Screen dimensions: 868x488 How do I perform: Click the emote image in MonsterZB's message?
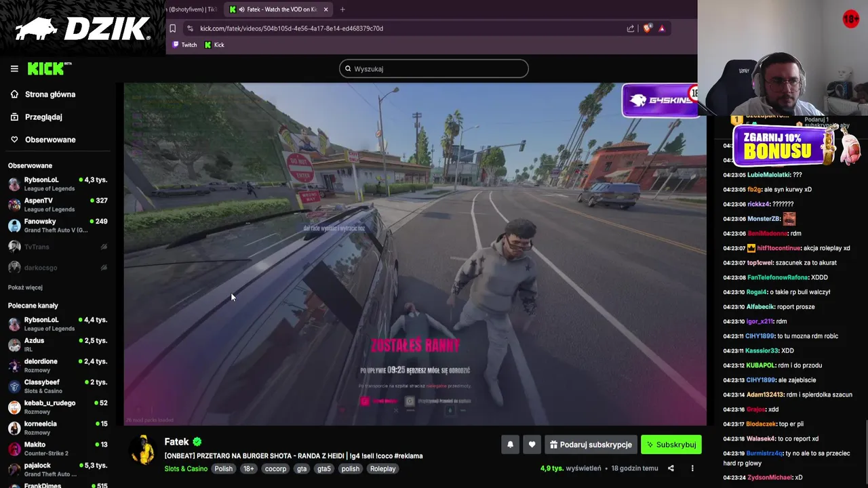[x=789, y=219]
